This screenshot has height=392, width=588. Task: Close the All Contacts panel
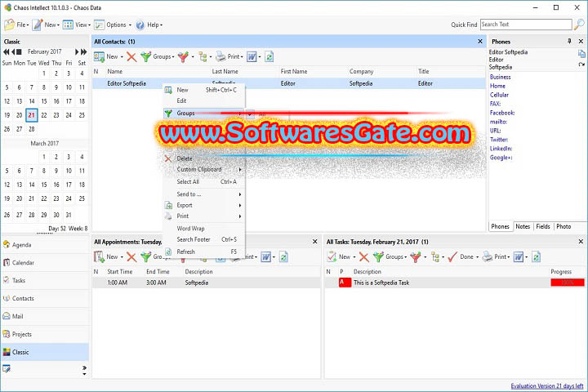coord(480,42)
